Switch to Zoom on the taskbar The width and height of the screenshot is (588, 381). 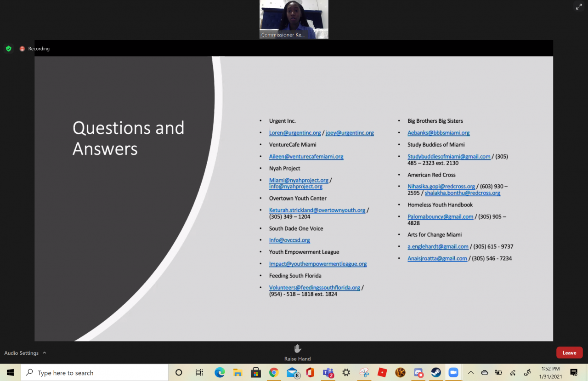pos(454,372)
